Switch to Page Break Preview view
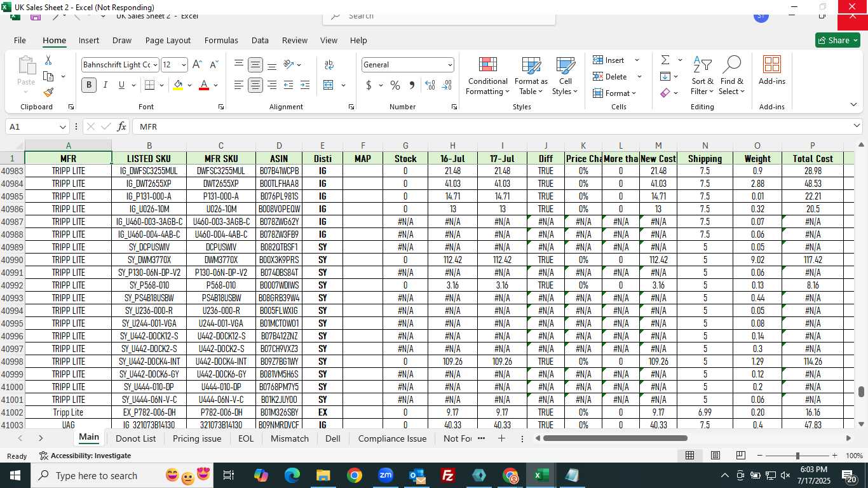The height and width of the screenshot is (488, 868). point(741,456)
